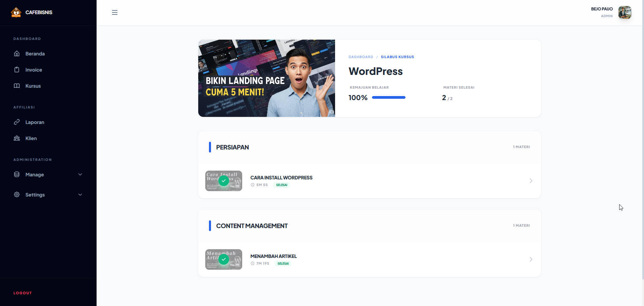This screenshot has width=644, height=306.
Task: Click the Klien users icon
Action: (17, 138)
